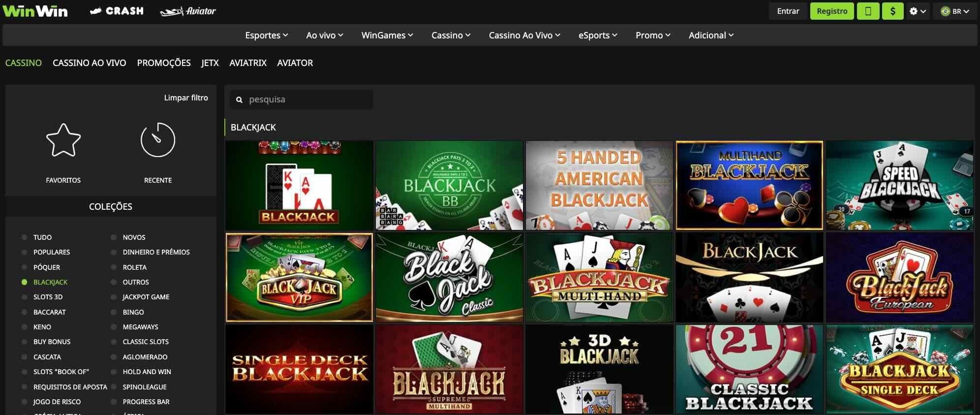
Task: Expand the Promo dropdown menu
Action: click(653, 35)
